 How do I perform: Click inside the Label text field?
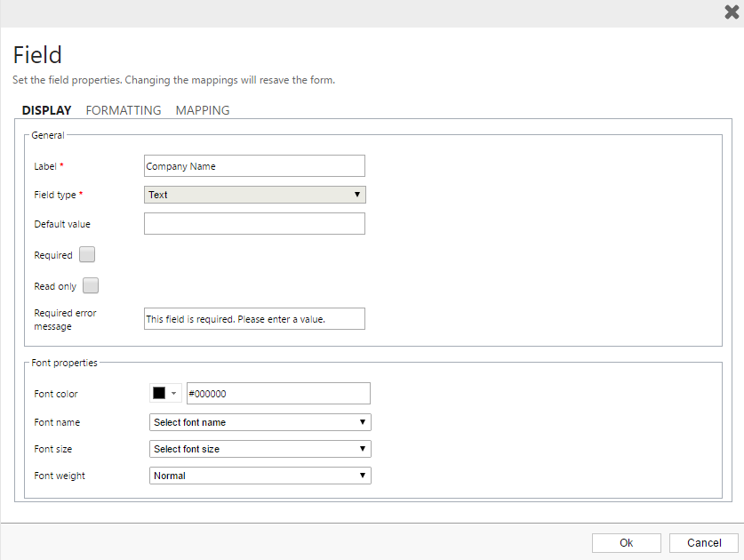click(x=253, y=165)
